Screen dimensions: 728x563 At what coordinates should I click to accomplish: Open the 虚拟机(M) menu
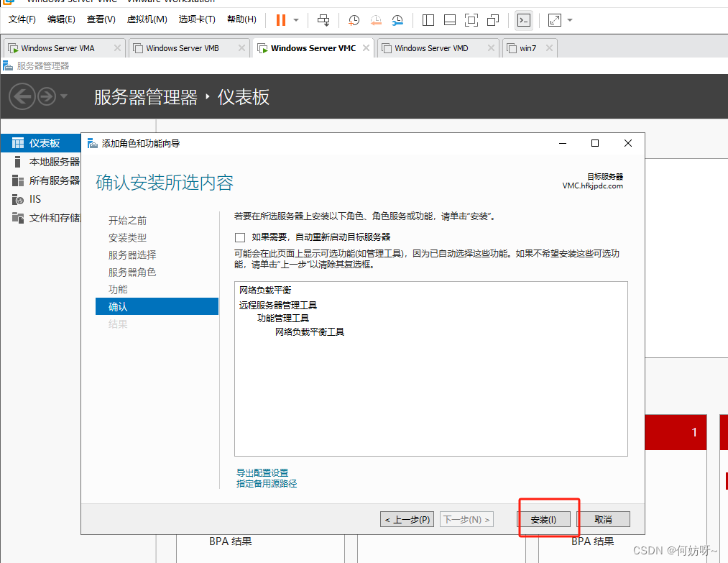(x=147, y=19)
